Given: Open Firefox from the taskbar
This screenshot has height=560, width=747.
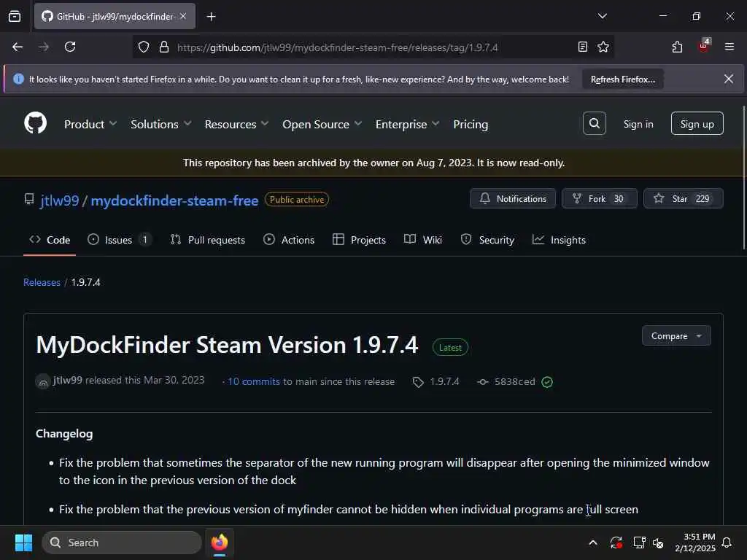Looking at the screenshot, I should tap(219, 542).
